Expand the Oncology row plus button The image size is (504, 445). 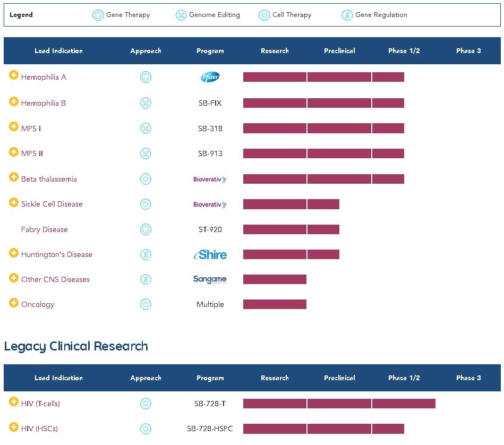pos(14,303)
